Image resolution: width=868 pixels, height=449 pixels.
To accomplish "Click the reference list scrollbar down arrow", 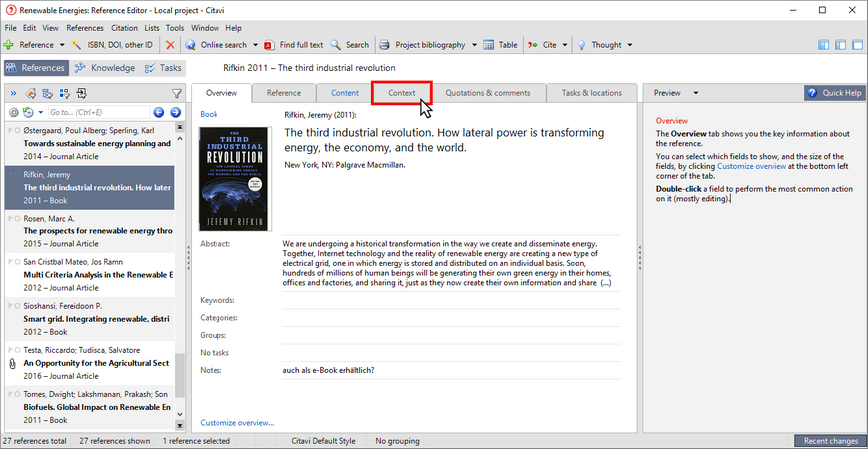I will 179,413.
